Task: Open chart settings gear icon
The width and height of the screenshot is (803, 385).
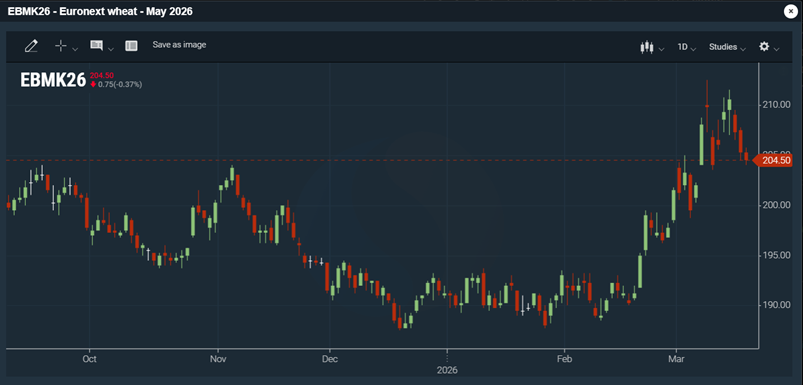Action: [x=764, y=47]
